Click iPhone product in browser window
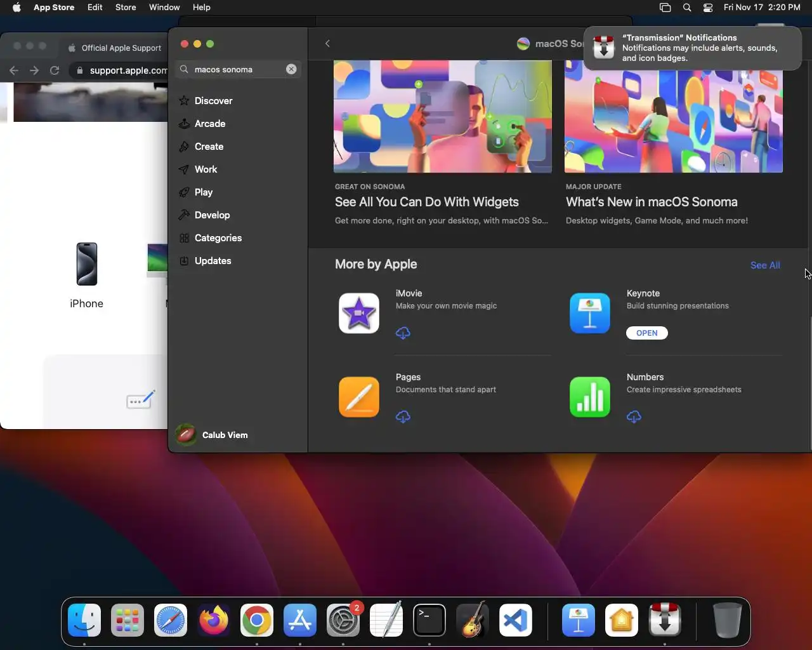 tap(86, 275)
